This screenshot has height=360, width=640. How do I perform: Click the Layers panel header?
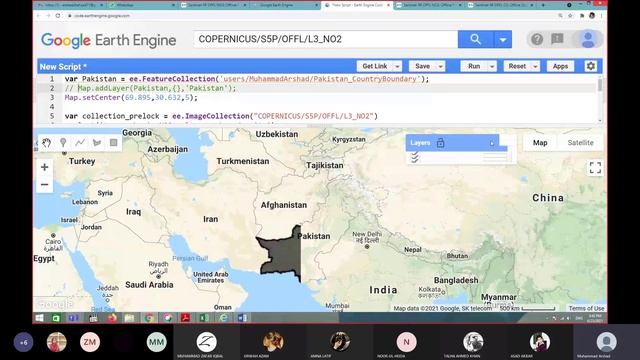click(452, 143)
